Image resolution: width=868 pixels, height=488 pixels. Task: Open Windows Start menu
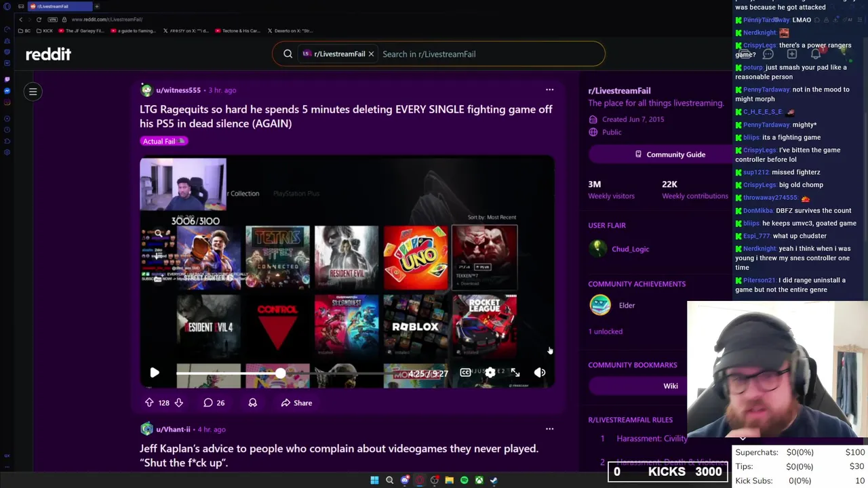pyautogui.click(x=374, y=480)
